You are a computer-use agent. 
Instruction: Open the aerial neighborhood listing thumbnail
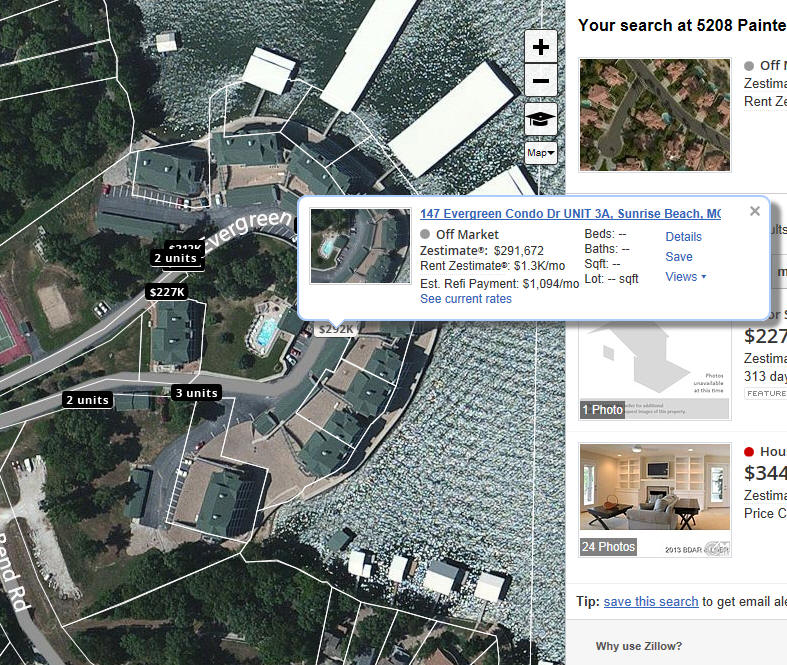tap(654, 115)
